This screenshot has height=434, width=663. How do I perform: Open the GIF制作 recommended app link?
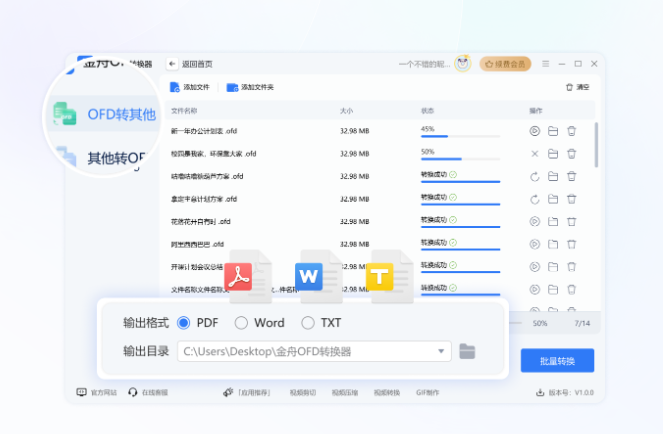pos(427,393)
